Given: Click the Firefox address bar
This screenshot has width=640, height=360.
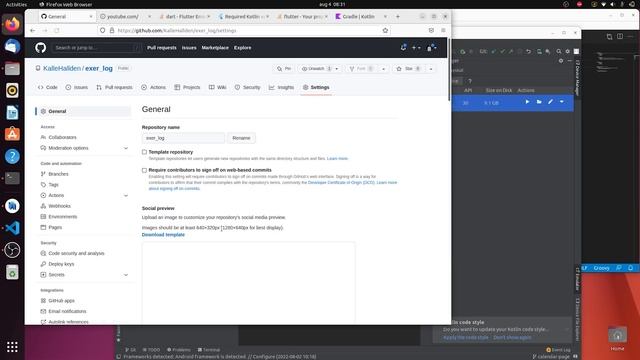Looking at the screenshot, I should click(x=245, y=31).
